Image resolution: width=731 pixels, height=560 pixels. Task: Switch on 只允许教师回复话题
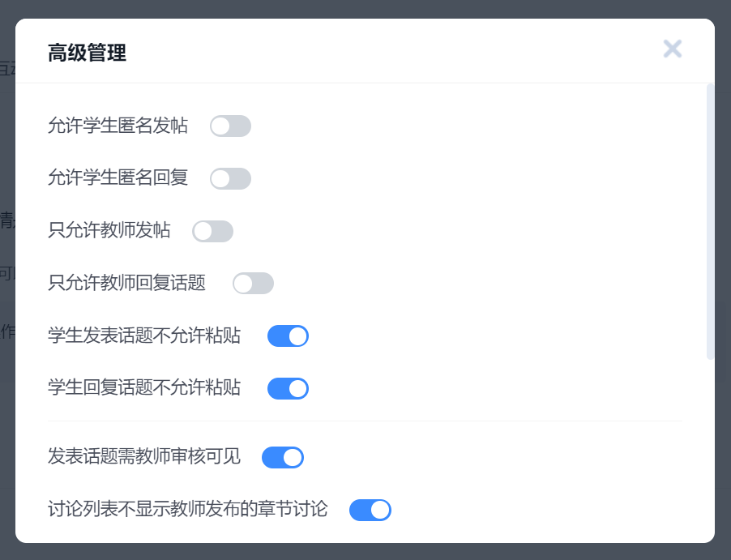click(253, 284)
